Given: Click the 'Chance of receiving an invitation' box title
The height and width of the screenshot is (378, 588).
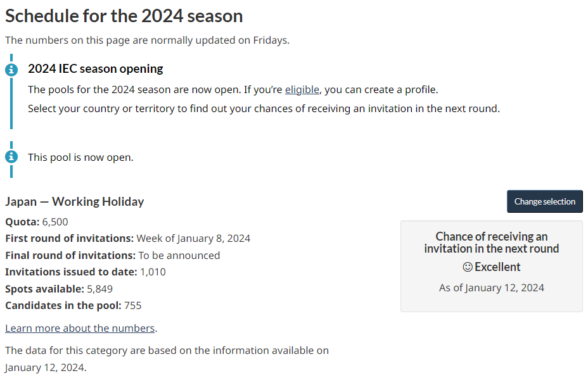Looking at the screenshot, I should 492,243.
